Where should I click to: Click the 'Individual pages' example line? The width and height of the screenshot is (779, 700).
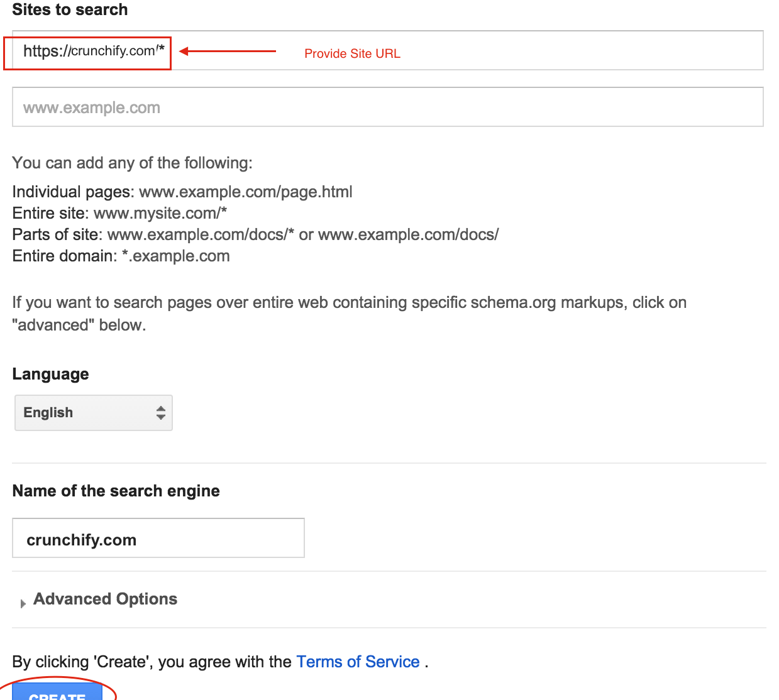(182, 192)
